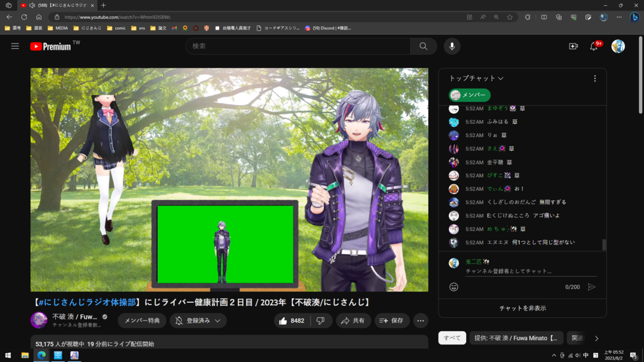Viewport: 644px width, 362px height.
Task: Reload the page with the refresh icon
Action: pos(25,17)
